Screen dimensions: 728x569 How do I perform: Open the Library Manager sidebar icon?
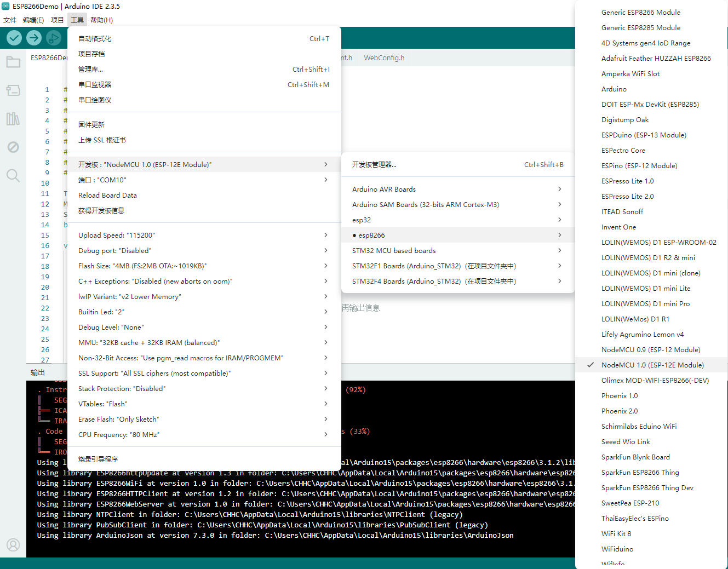click(13, 119)
